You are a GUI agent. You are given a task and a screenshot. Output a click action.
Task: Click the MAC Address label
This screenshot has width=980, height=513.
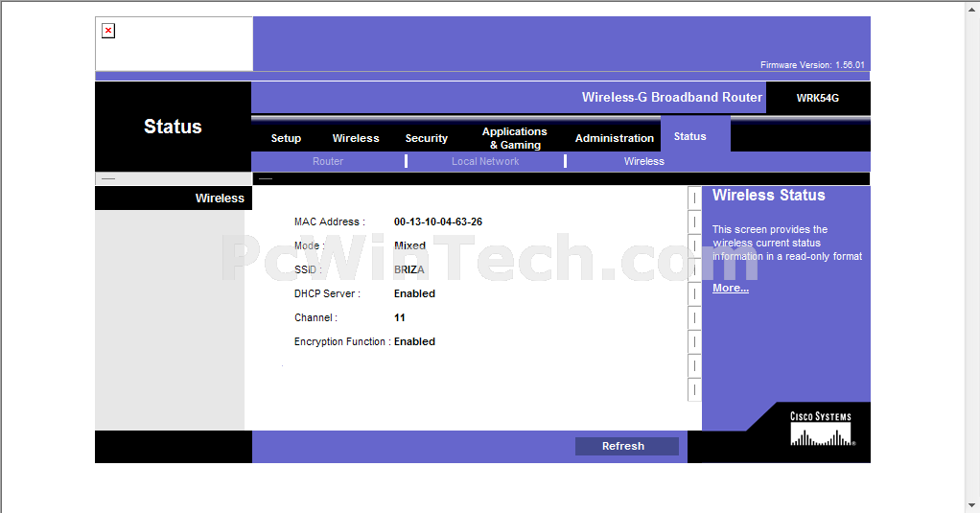[x=329, y=222]
